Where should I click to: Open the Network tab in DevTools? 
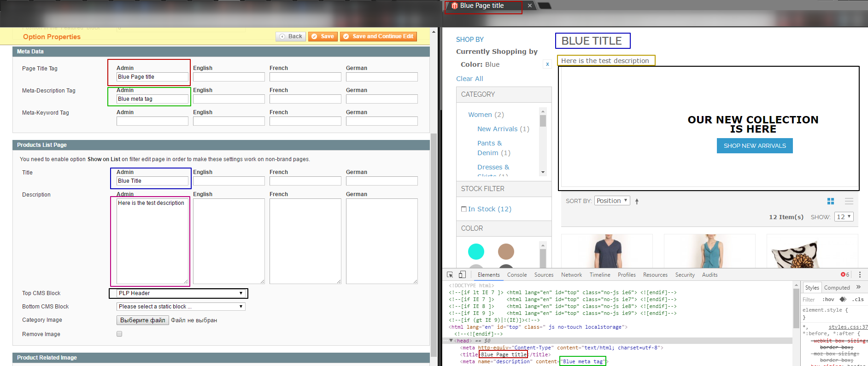click(571, 275)
